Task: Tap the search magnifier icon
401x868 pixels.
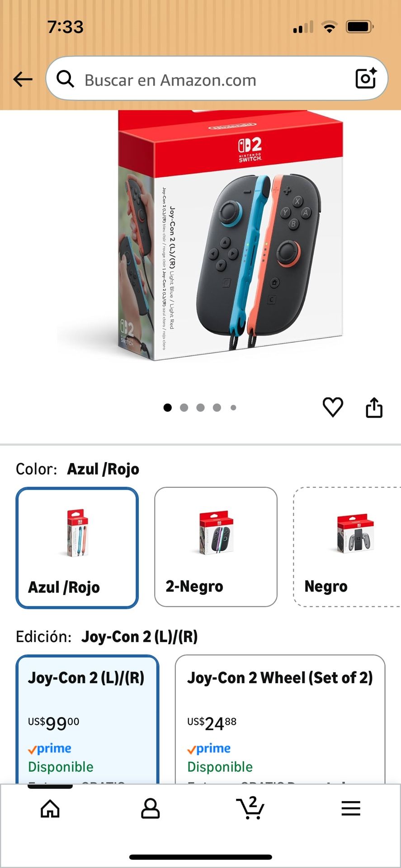Action: pyautogui.click(x=66, y=79)
